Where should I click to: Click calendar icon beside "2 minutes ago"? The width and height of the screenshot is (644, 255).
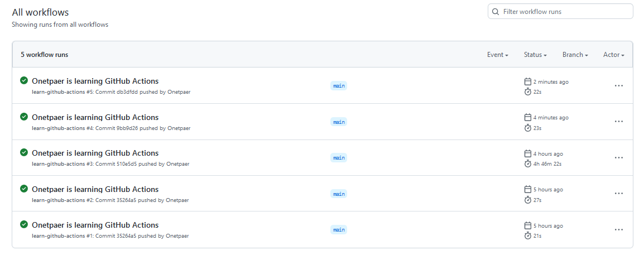528,81
